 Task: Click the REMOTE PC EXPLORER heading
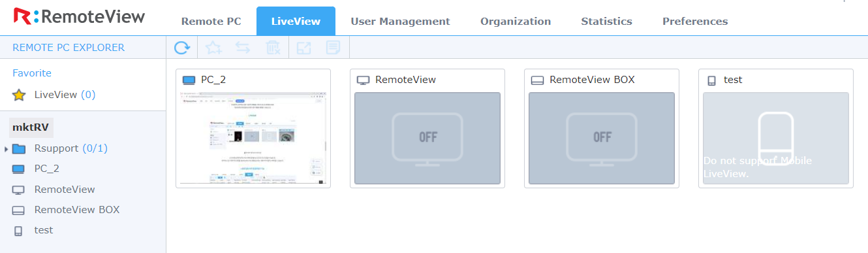(69, 48)
